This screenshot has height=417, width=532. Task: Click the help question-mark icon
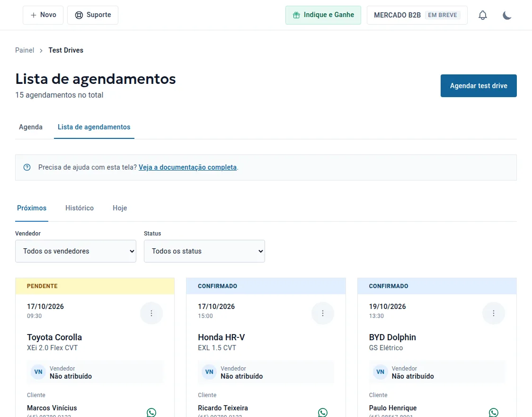(x=27, y=167)
